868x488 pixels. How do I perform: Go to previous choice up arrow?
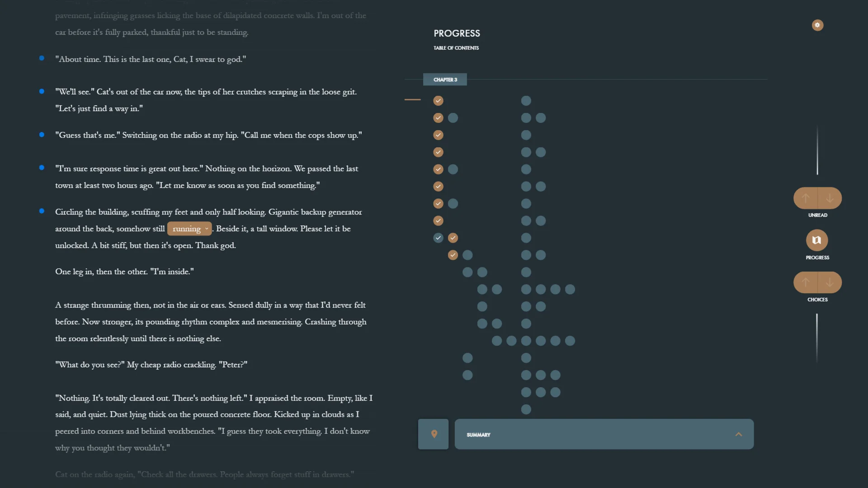[x=806, y=282]
